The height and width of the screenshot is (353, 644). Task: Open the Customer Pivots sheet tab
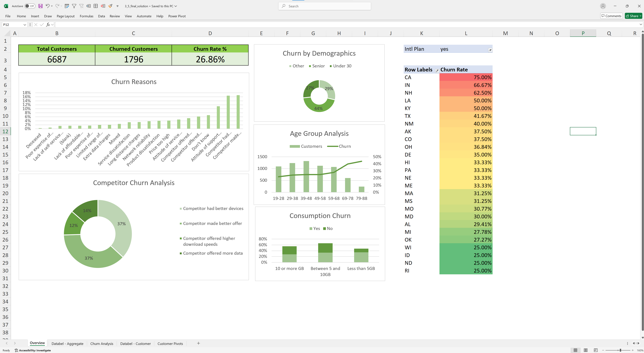(170, 343)
